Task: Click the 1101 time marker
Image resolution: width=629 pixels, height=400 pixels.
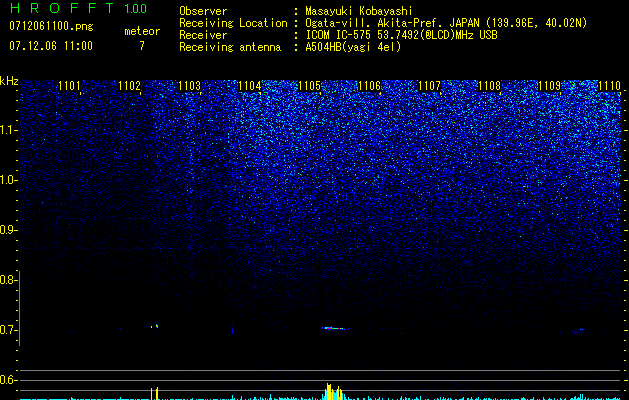Action: (x=69, y=86)
